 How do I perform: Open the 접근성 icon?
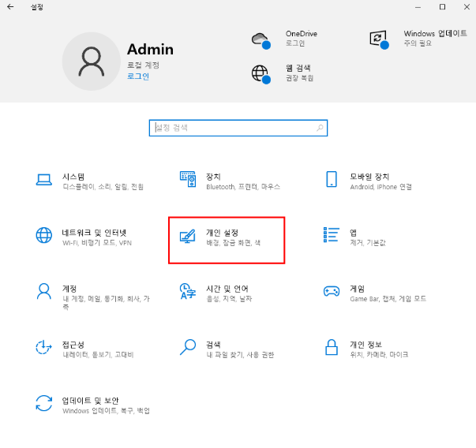coord(44,348)
